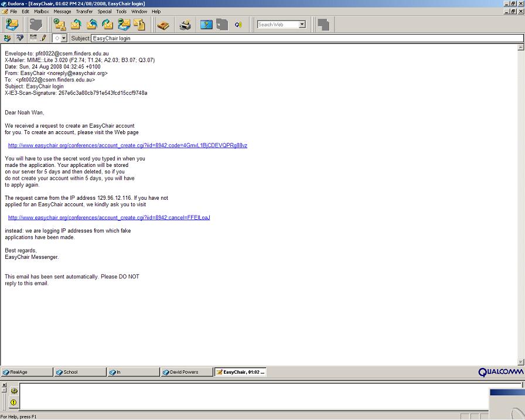Click the Reply toolbar icon
The width and height of the screenshot is (525, 420).
pos(76,25)
